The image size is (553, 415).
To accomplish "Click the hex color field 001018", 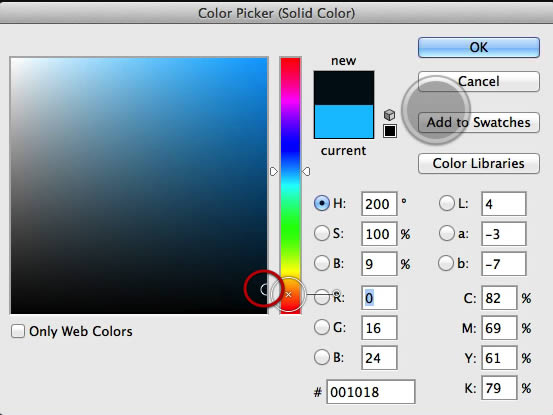I will point(371,392).
